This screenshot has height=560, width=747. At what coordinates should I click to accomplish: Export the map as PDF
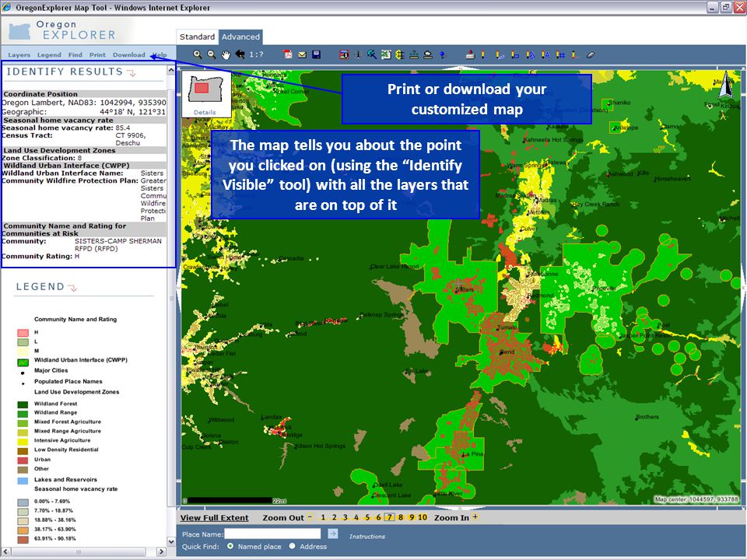[x=288, y=54]
